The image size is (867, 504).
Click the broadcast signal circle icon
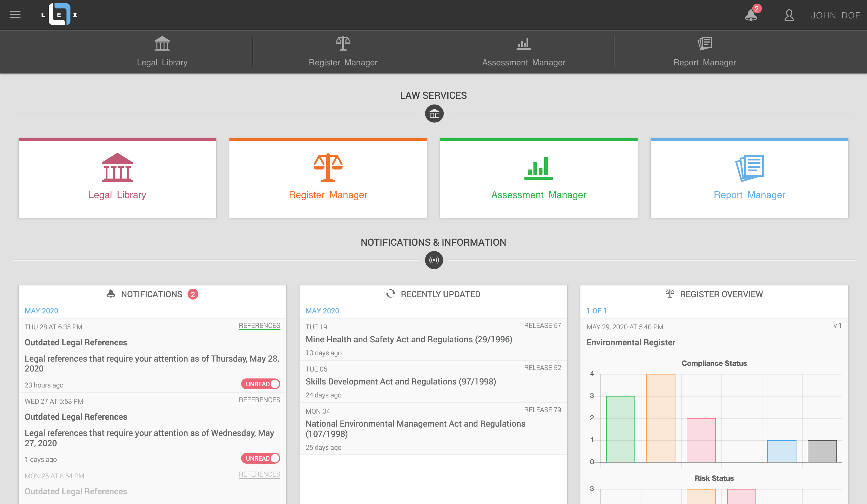434,260
